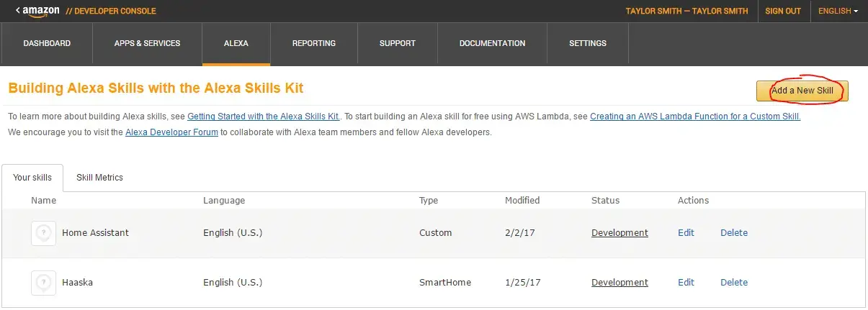
Task: Visit the Alexa Developer Forum link
Action: [171, 132]
